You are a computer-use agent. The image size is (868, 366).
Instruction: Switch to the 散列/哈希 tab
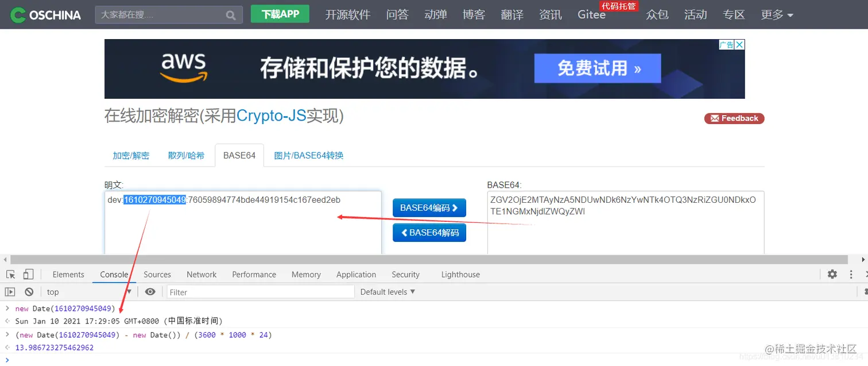pyautogui.click(x=186, y=155)
